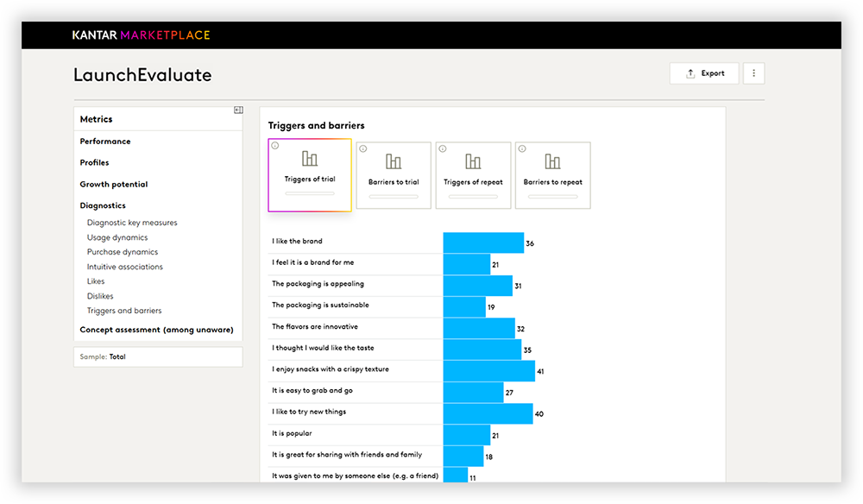
Task: Open the info tooltip on Triggers of repeat card
Action: 442,148
